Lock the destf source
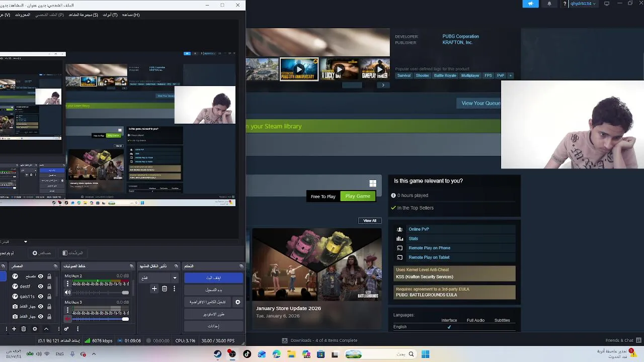 click(x=49, y=286)
